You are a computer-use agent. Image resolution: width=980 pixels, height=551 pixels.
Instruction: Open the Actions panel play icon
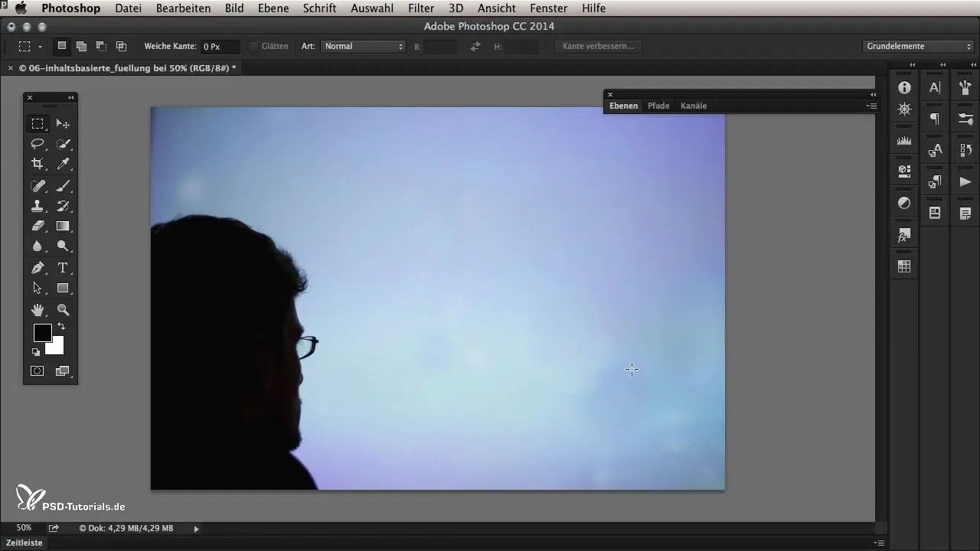point(965,182)
